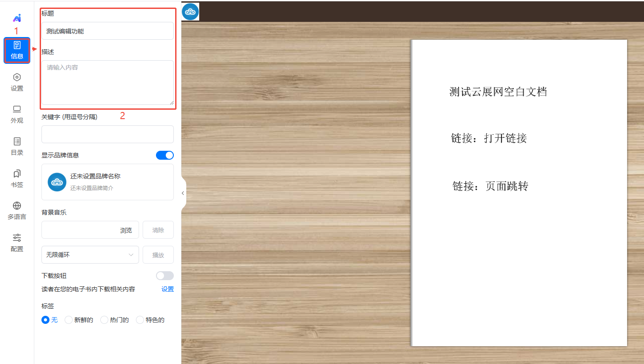Screen dimensions: 644x364
Task: Open the 书签 (Bookmarks) sidebar panel
Action: coord(17,178)
